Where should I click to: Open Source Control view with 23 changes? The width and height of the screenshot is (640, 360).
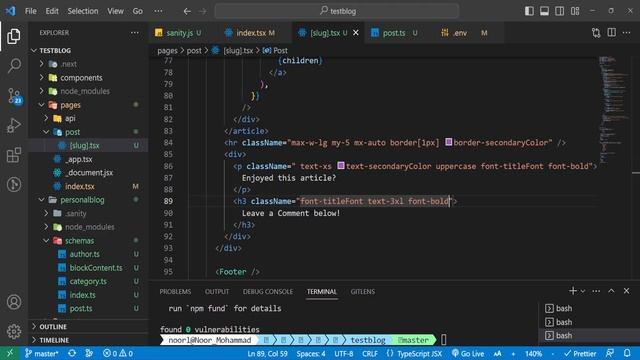(14, 96)
